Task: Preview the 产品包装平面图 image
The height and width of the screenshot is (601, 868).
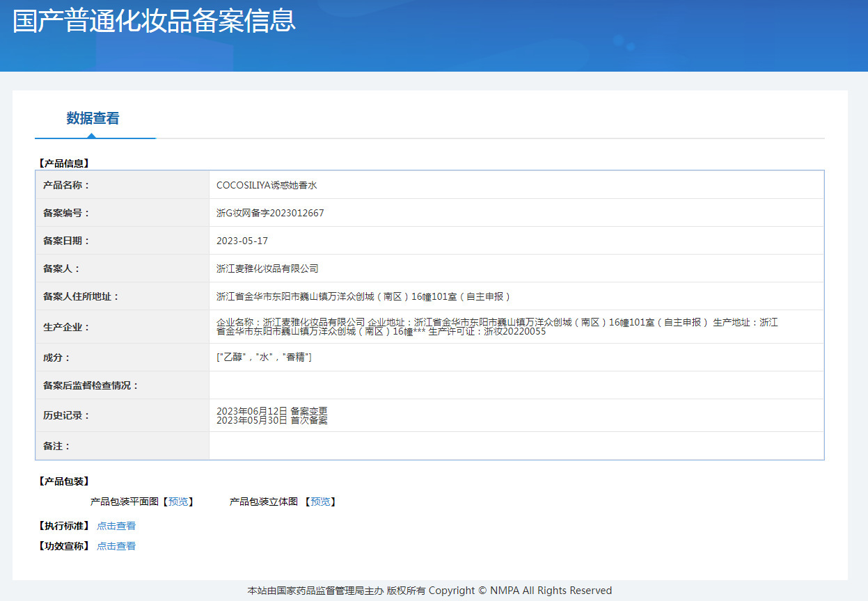Action: [x=178, y=502]
